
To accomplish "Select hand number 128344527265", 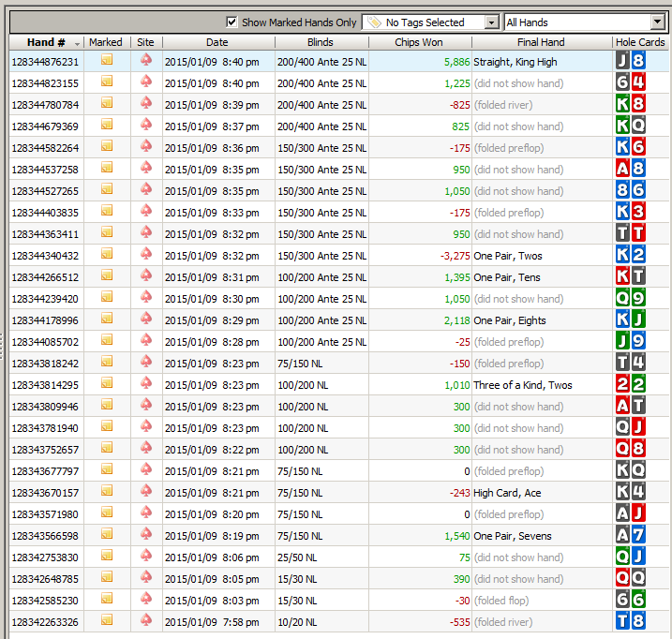I will pyautogui.click(x=45, y=191).
